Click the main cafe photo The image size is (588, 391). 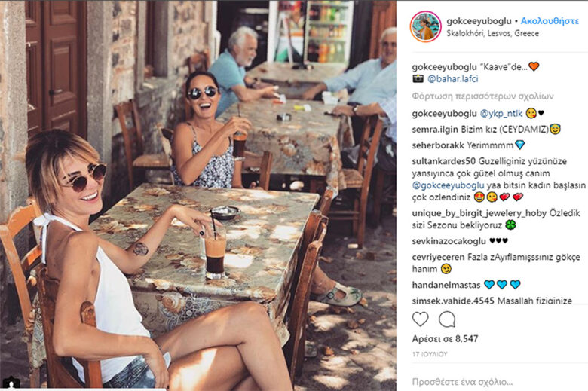click(x=198, y=195)
